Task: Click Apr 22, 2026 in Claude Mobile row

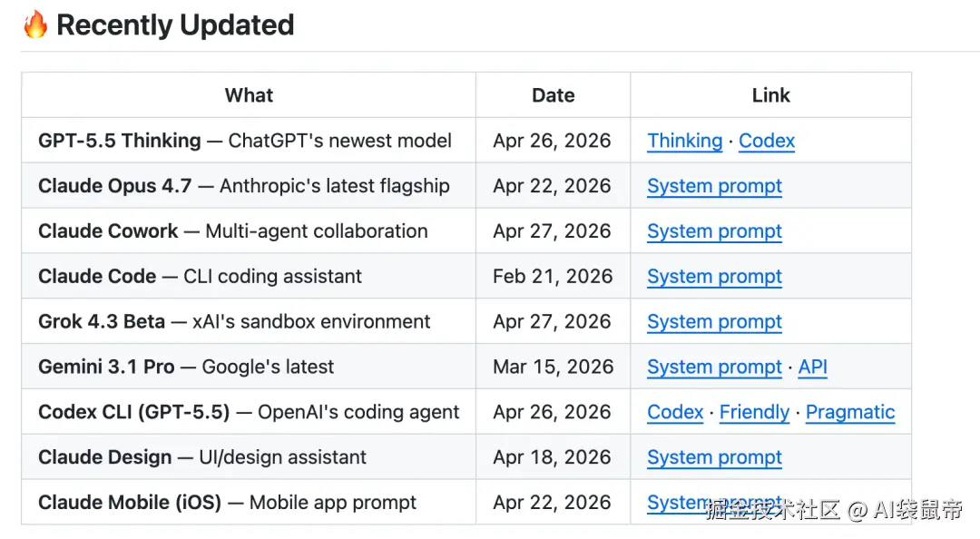Action: 552,502
